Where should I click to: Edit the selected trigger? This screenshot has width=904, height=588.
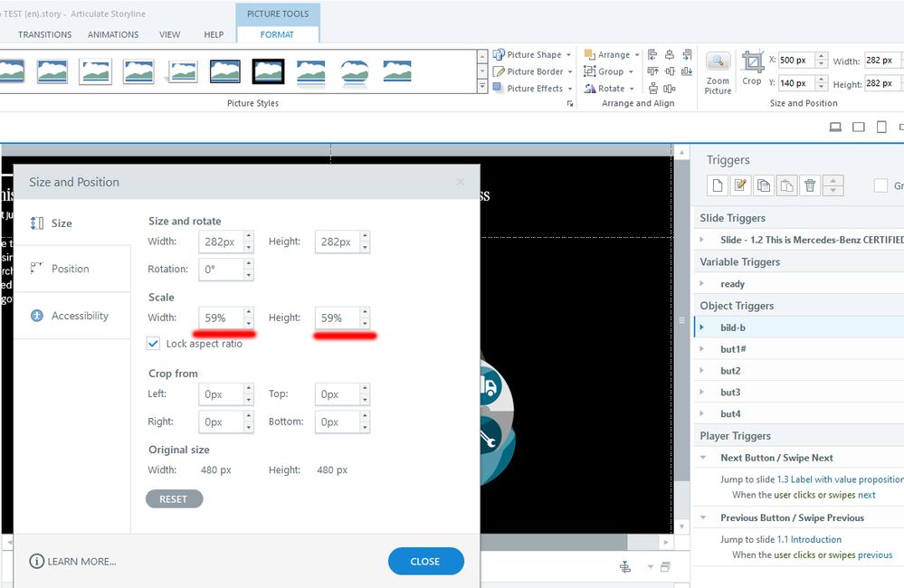(x=740, y=185)
